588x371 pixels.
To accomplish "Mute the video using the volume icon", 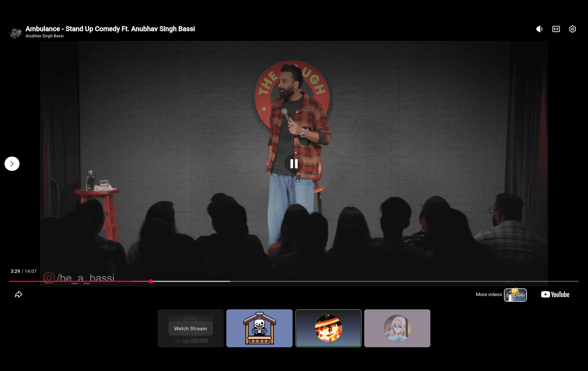I will pyautogui.click(x=539, y=29).
